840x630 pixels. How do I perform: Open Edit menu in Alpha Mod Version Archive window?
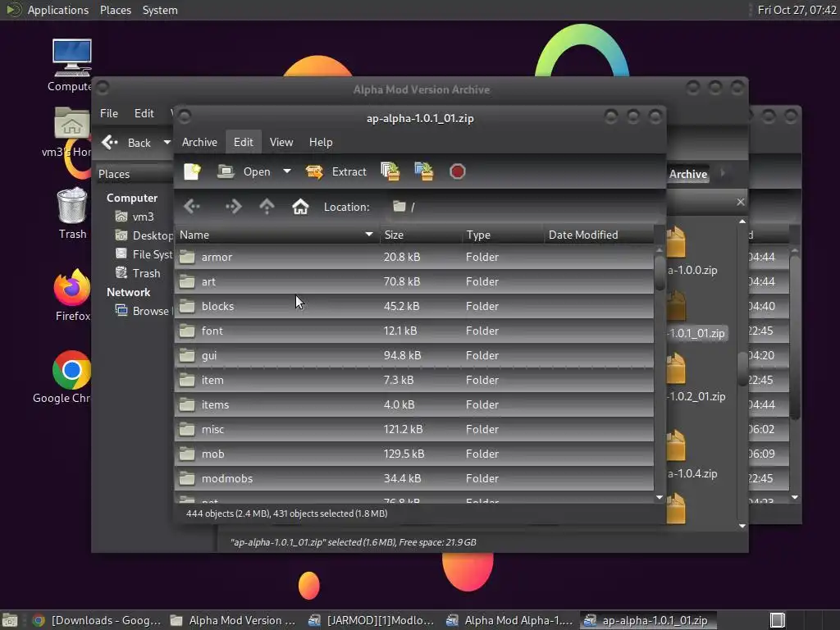[144, 113]
